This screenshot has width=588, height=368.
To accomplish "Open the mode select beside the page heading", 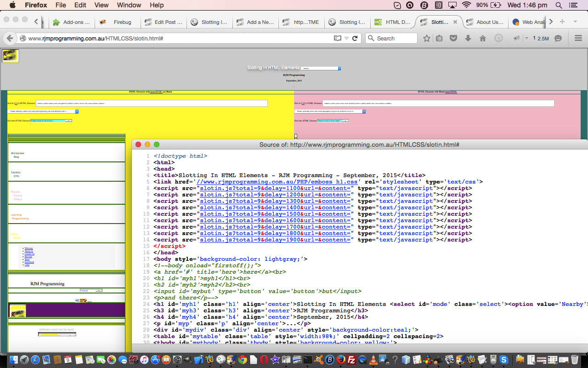I will 321,68.
